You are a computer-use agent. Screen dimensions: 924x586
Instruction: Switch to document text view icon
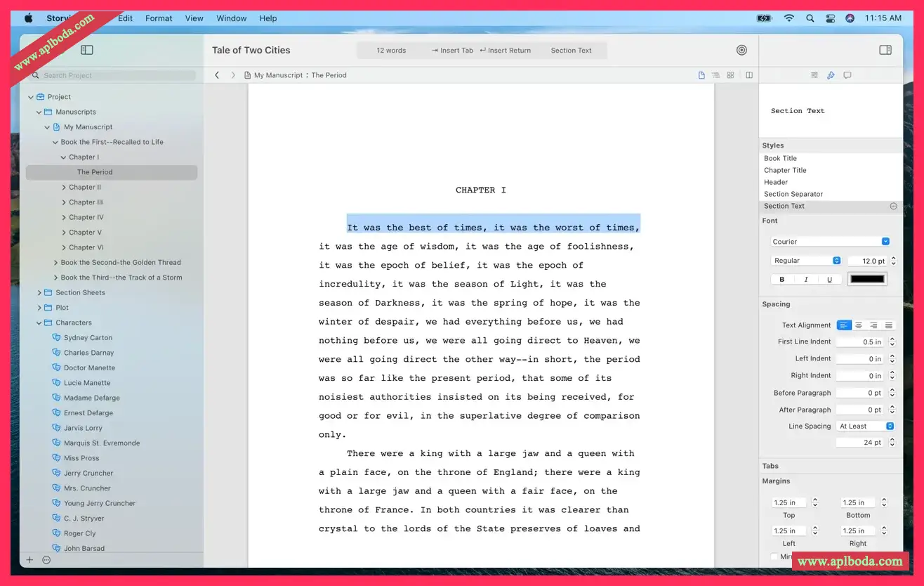point(701,75)
